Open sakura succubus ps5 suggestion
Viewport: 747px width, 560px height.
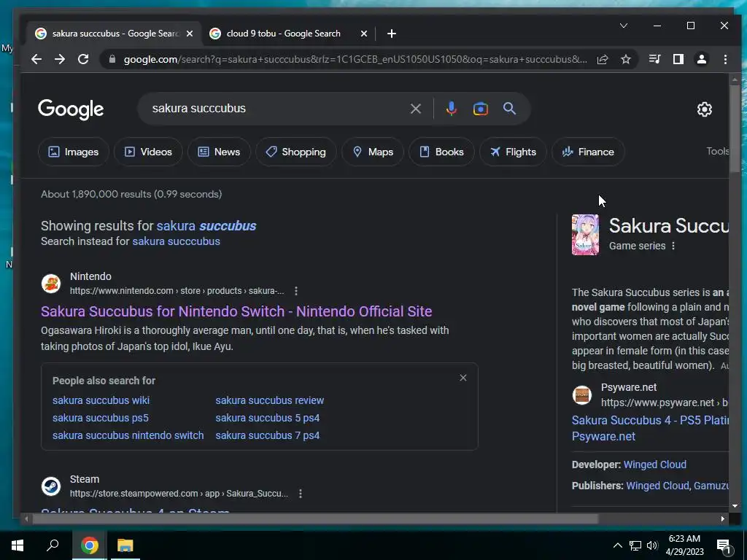click(x=101, y=418)
